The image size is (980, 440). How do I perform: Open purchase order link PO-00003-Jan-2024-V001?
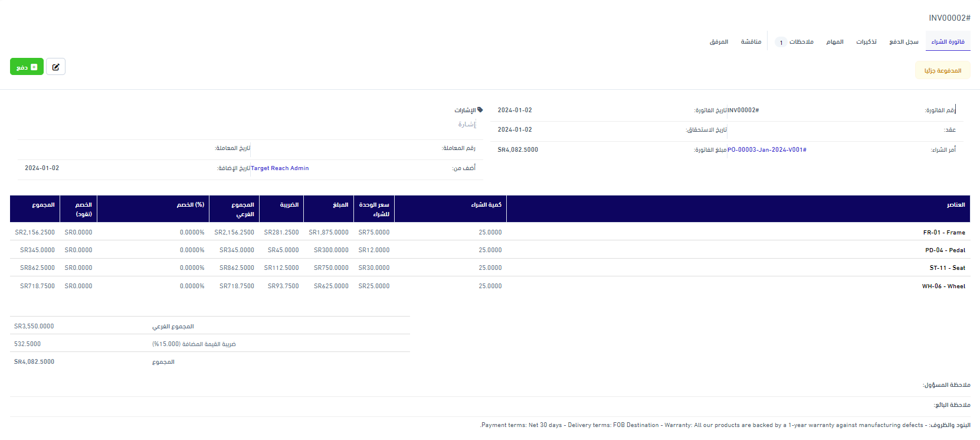766,150
